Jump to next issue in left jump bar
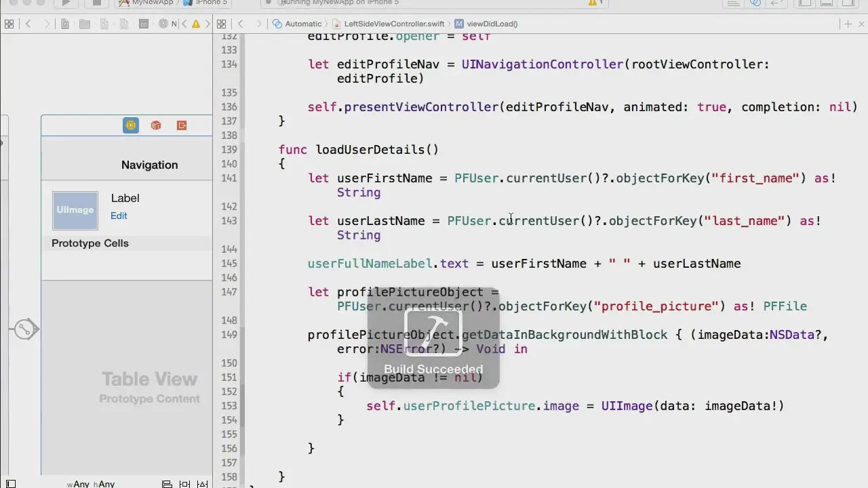Image resolution: width=868 pixels, height=488 pixels. coord(207,24)
